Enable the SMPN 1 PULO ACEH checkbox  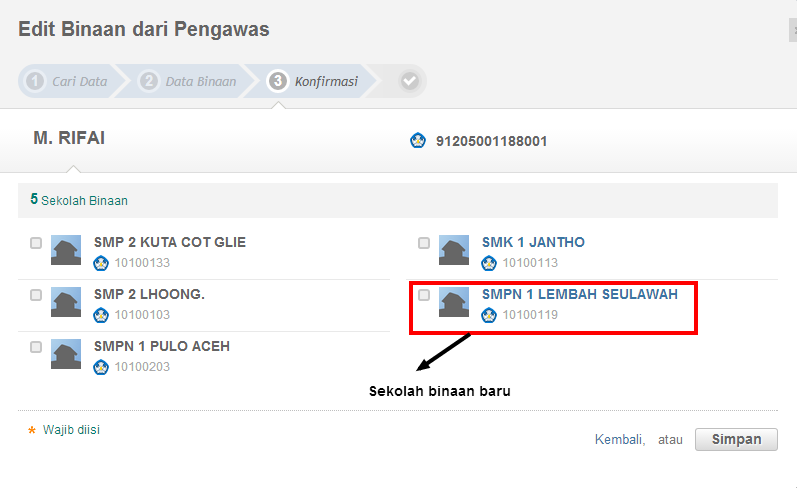36,347
